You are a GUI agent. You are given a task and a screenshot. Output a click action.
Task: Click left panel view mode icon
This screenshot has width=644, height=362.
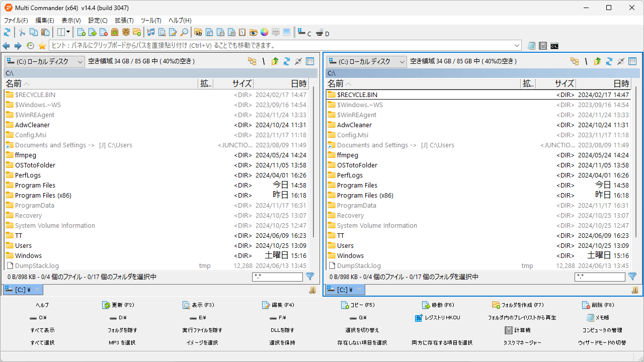coord(310,61)
